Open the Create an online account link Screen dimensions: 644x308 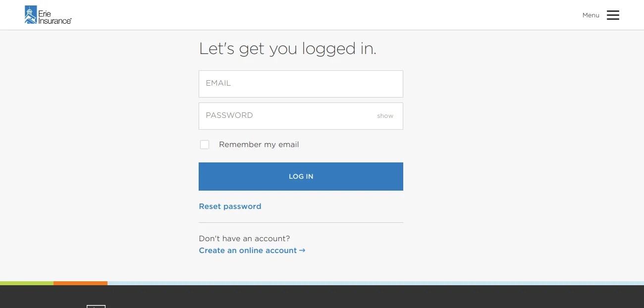coord(248,251)
